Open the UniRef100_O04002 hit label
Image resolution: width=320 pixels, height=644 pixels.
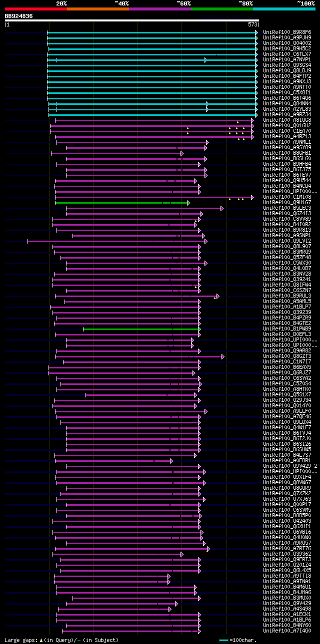coord(287,43)
